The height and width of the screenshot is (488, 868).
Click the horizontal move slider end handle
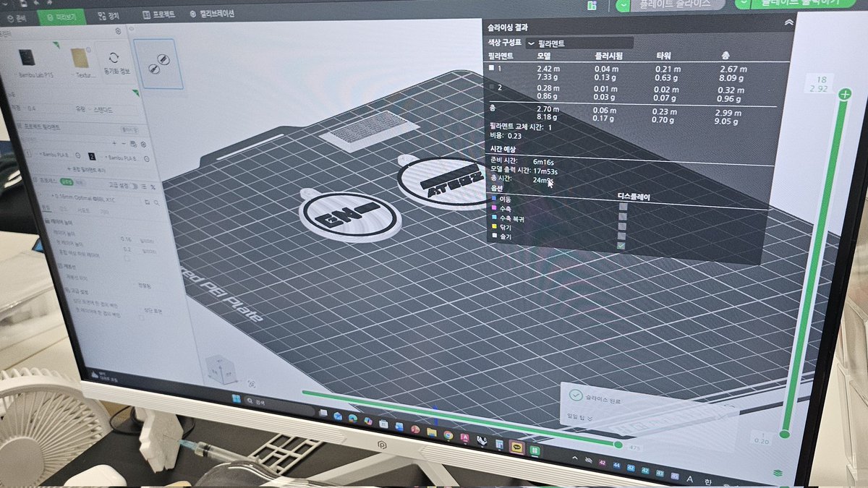(x=618, y=444)
